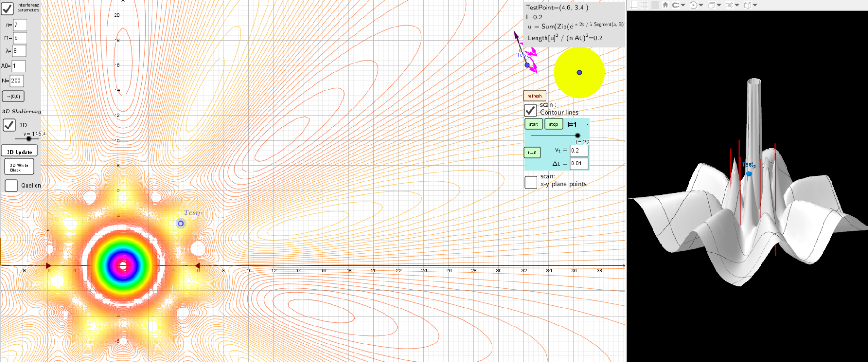Click the t time slider handle
The width and height of the screenshot is (868, 362).
click(578, 136)
